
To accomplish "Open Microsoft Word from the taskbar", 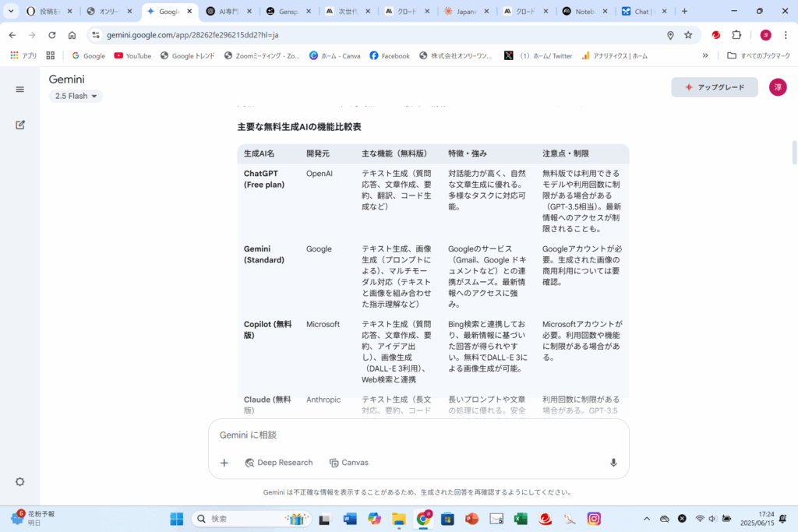I will click(350, 519).
